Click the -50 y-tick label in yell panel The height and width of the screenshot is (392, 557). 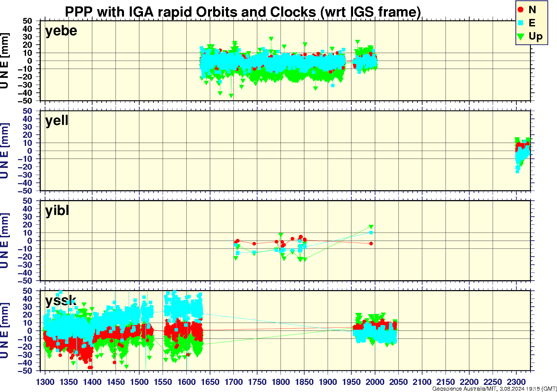click(x=25, y=191)
